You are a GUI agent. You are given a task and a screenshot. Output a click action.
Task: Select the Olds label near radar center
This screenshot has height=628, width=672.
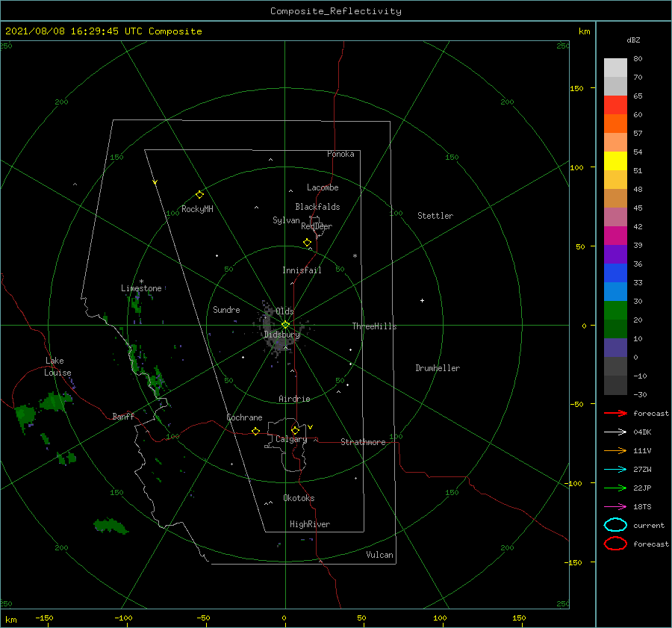(x=285, y=311)
